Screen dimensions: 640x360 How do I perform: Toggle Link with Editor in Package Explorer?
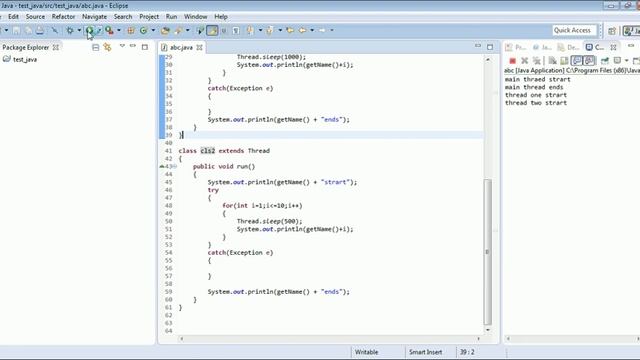(x=107, y=47)
